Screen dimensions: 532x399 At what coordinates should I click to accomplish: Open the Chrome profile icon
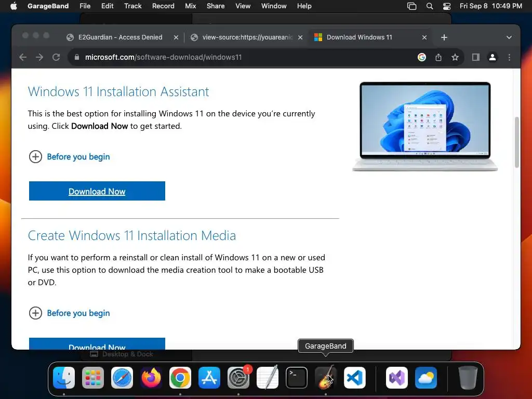[493, 57]
